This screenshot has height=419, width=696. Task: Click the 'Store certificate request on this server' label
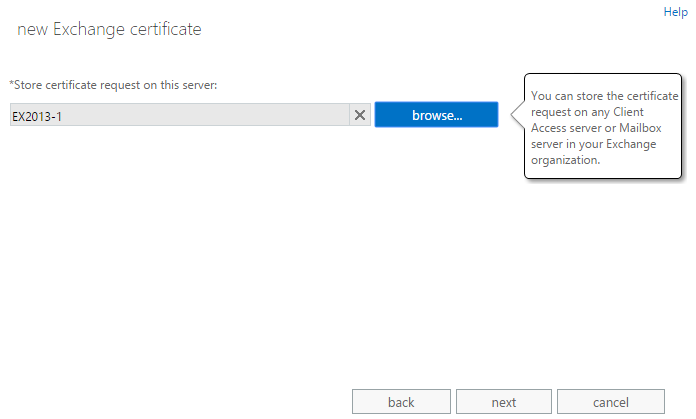coord(113,85)
